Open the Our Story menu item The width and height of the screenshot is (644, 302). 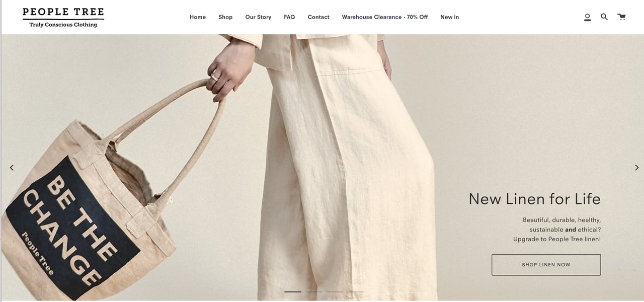pyautogui.click(x=258, y=17)
